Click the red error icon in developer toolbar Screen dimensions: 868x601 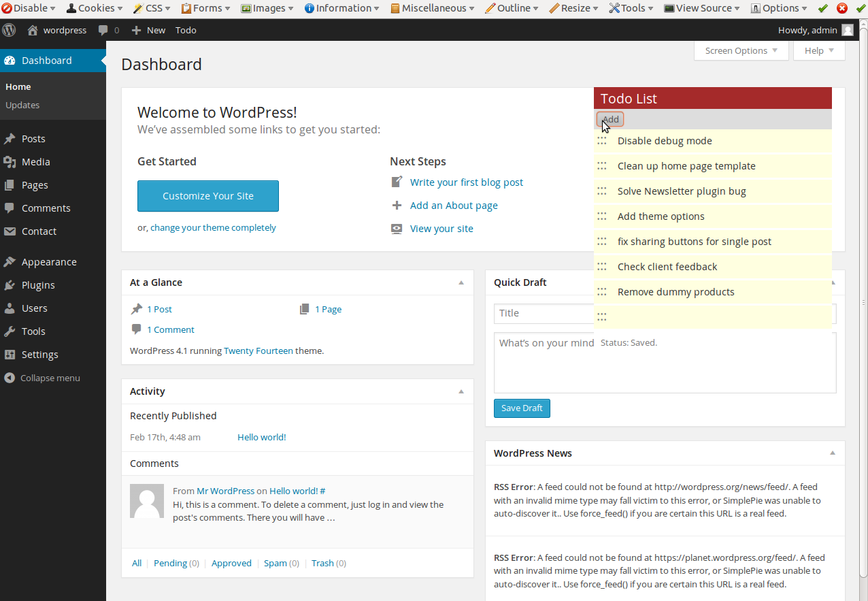coord(842,8)
